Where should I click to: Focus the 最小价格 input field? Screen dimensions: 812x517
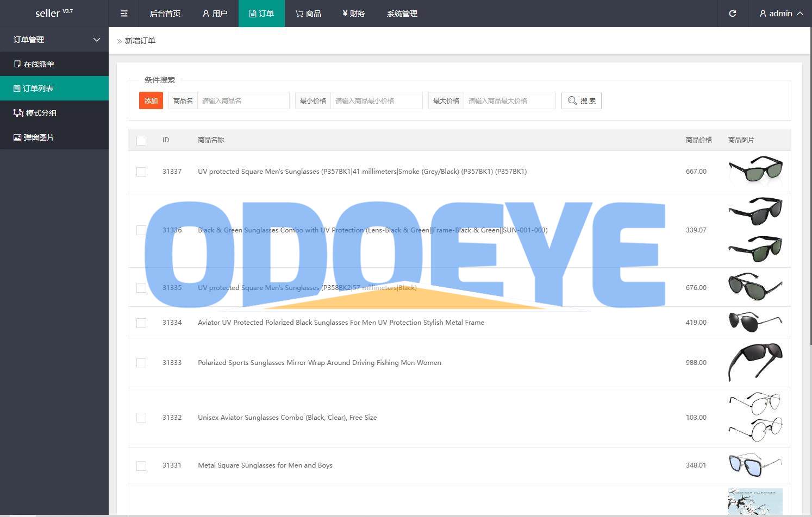coord(376,100)
